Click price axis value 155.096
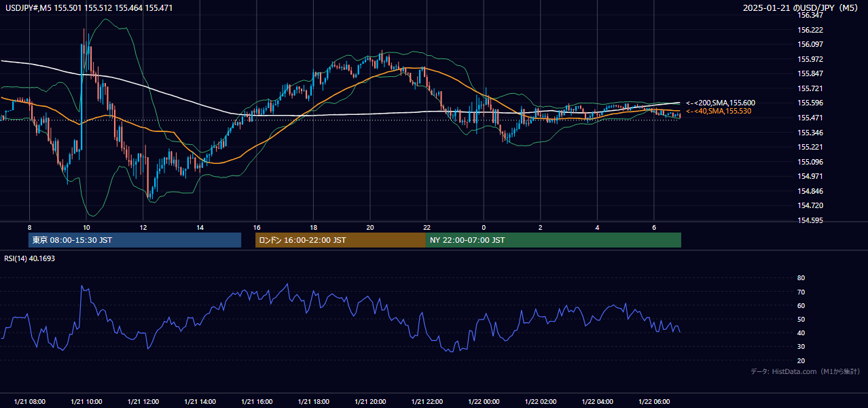 point(810,162)
